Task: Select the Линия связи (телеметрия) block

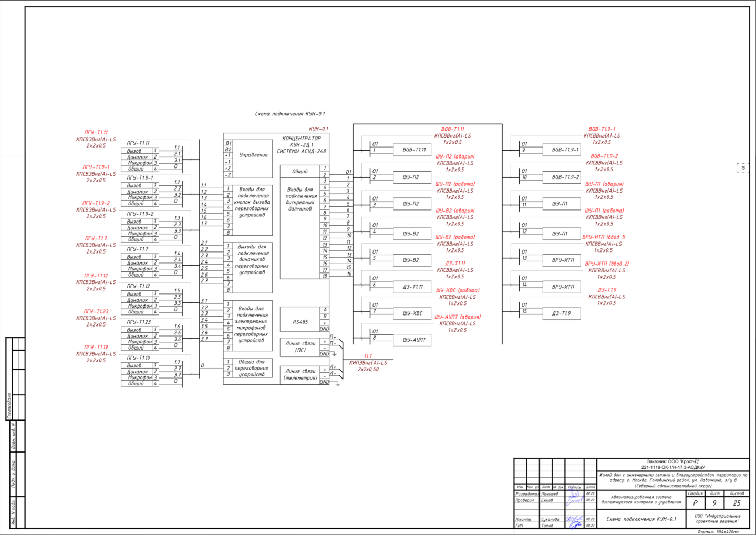Action: [300, 374]
